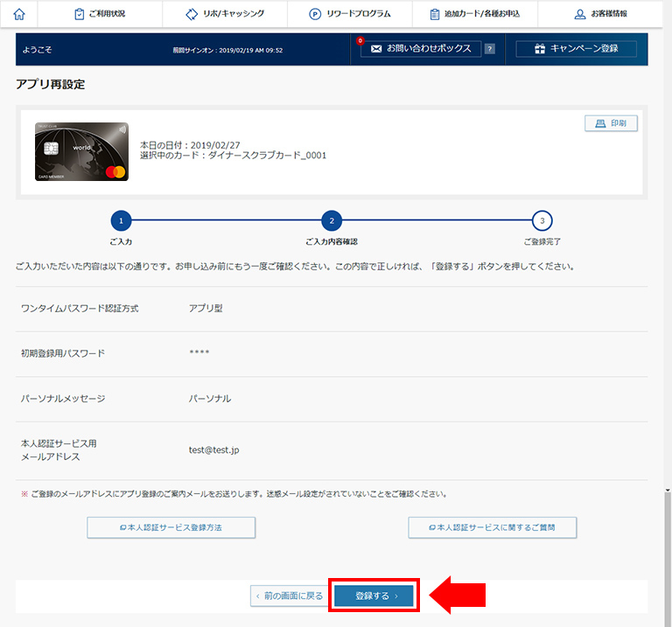Screen dimensions: 672x627
Task: Click the ワンタイムパスワード認証方式 label
Action: (x=80, y=309)
